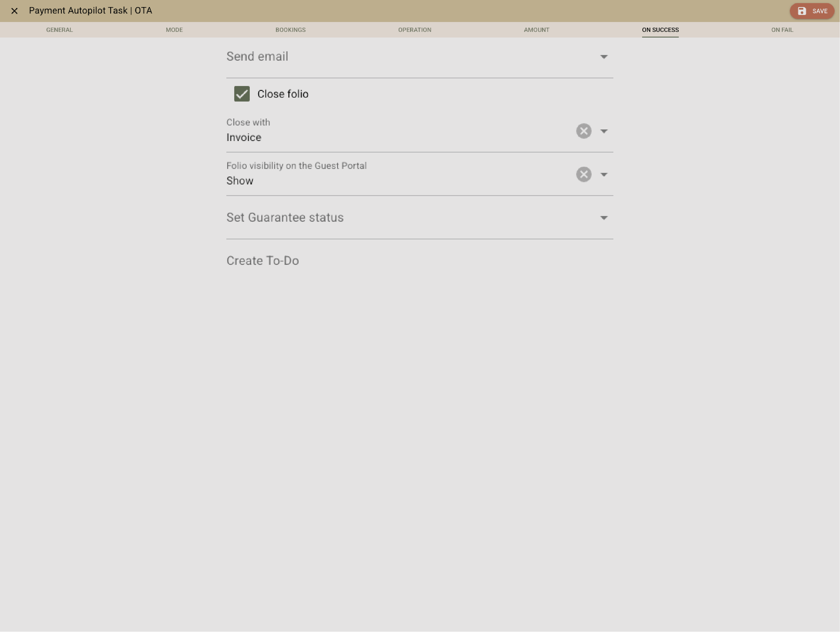Close the Payment Autopilot Task dialog
The image size is (840, 632).
[x=14, y=11]
